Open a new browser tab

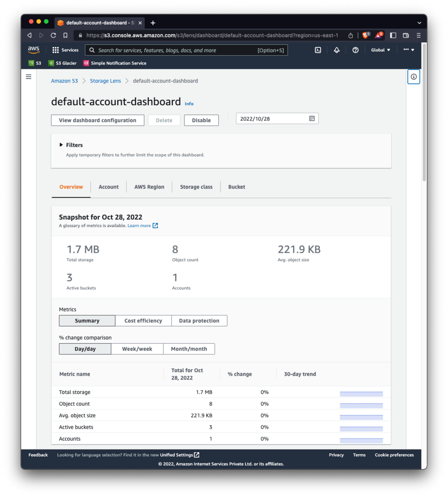[x=153, y=23]
